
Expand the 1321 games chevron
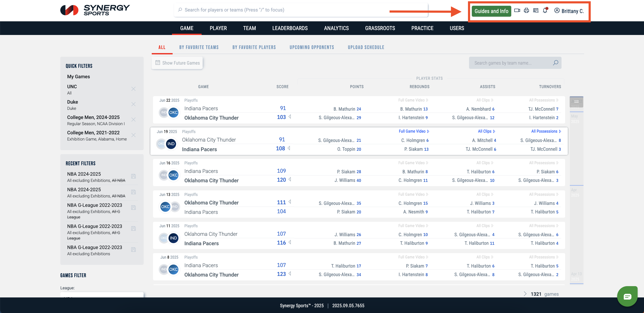(525, 294)
